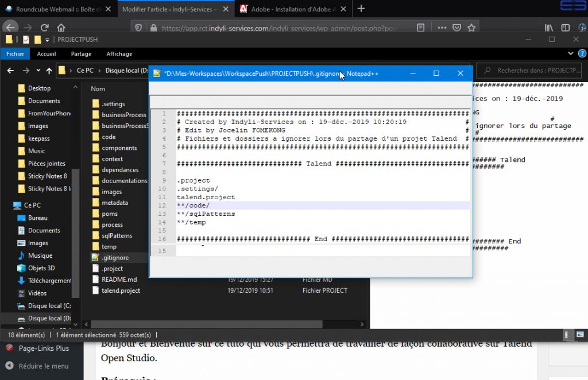Open Explorer help
588x380 pixels.
click(x=582, y=53)
